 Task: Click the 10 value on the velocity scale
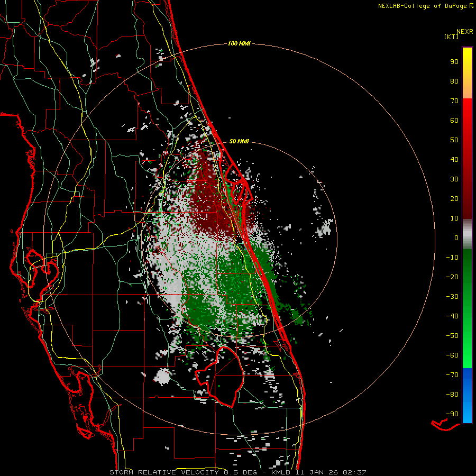point(454,218)
